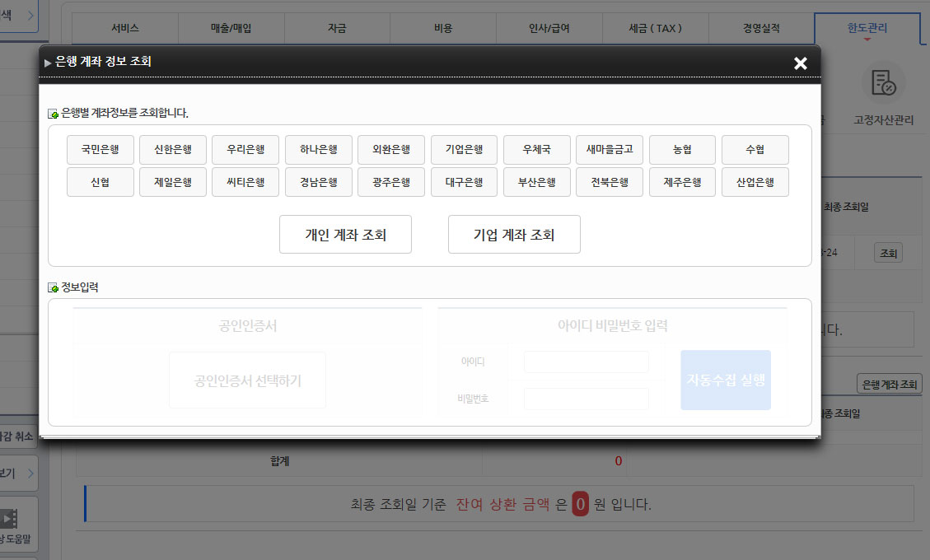Select 수협 bank button

(755, 150)
